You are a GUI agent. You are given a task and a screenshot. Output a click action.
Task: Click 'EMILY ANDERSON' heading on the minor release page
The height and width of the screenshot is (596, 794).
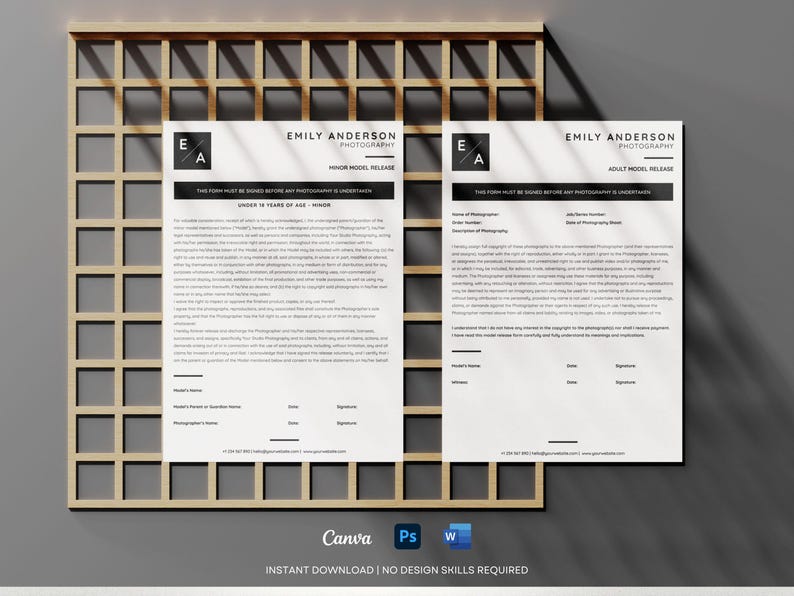(x=341, y=136)
